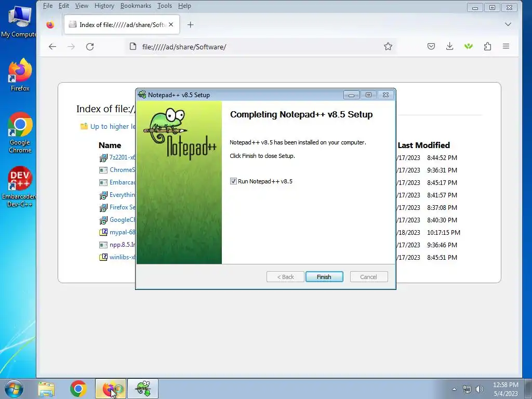Open Firefox History menu
Screen dimensions: 532x399
point(104,6)
